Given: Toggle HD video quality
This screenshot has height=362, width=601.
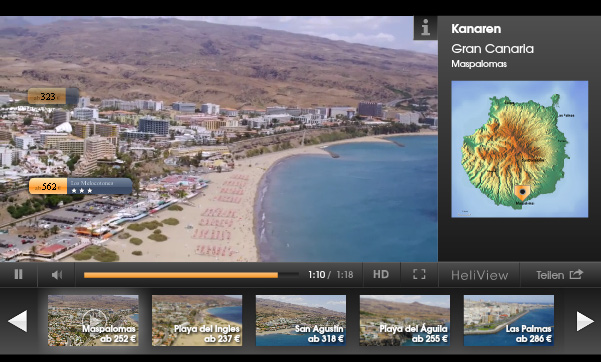Looking at the screenshot, I should (381, 275).
